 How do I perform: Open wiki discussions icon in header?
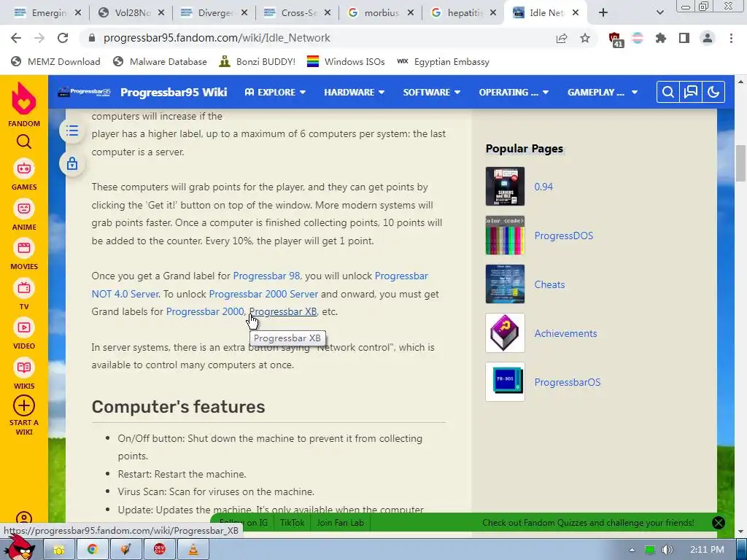pos(691,92)
